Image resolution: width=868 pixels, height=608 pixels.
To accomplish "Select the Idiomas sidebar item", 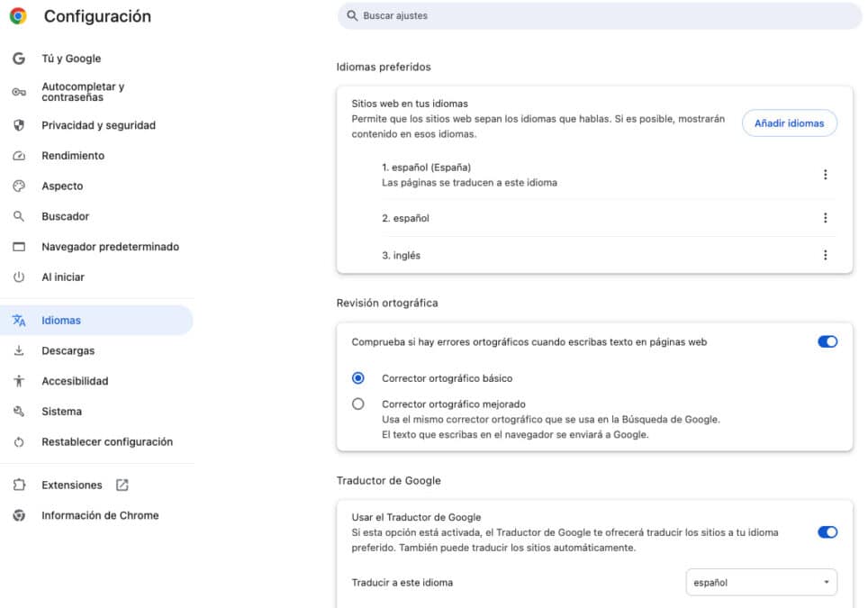I will tap(96, 320).
